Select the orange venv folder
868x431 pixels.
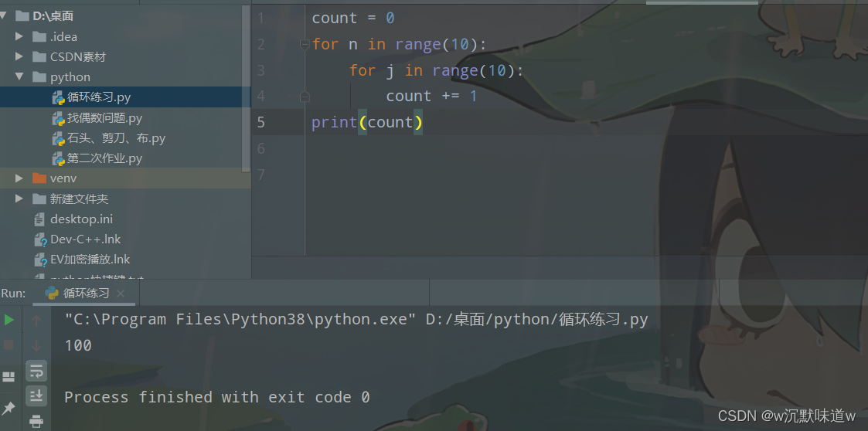coord(63,178)
